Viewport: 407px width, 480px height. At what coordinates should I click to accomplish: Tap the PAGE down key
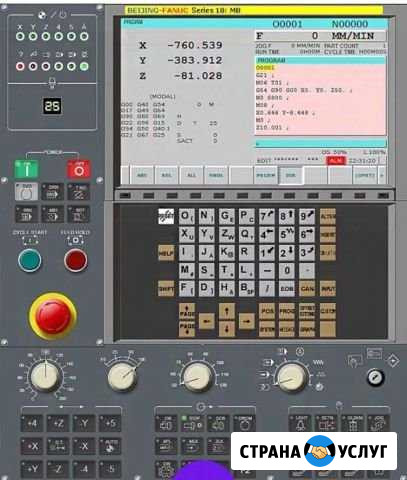[x=187, y=329]
